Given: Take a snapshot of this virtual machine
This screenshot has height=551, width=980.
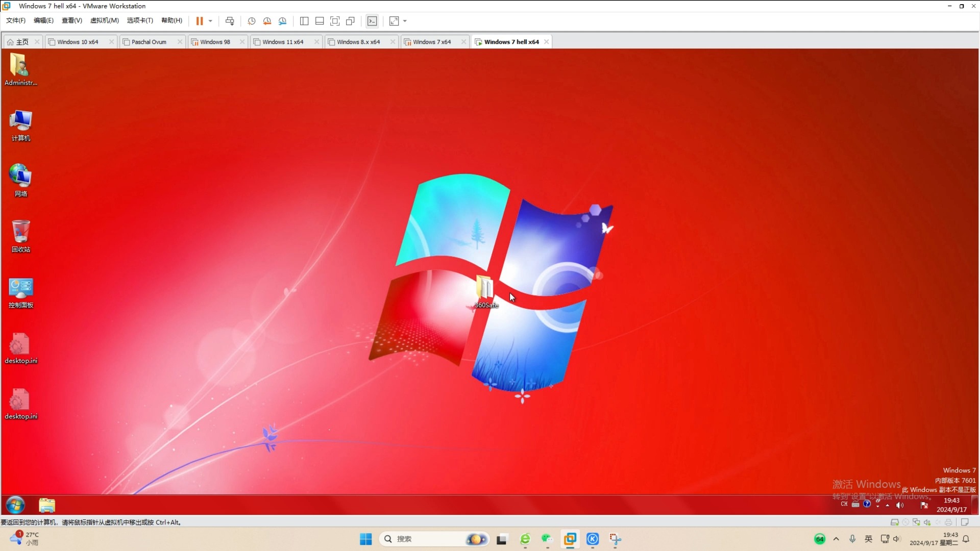Looking at the screenshot, I should 252,21.
